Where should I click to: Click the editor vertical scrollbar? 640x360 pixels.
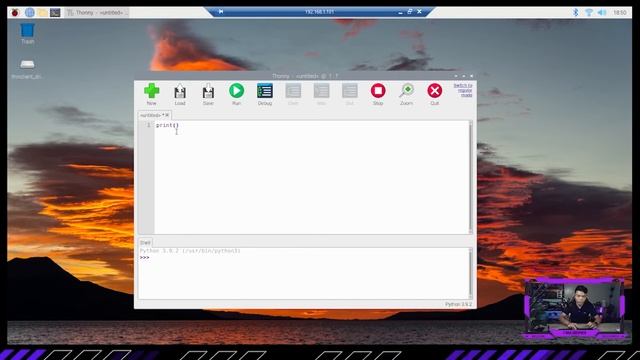[471, 177]
